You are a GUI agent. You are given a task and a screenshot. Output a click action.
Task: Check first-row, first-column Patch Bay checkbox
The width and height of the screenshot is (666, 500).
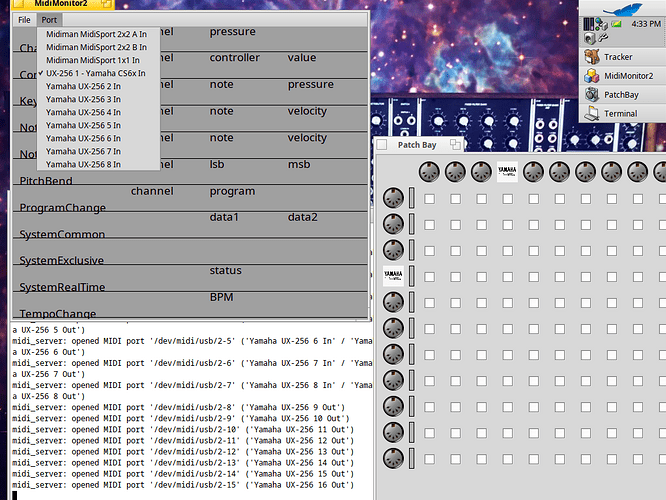point(429,199)
